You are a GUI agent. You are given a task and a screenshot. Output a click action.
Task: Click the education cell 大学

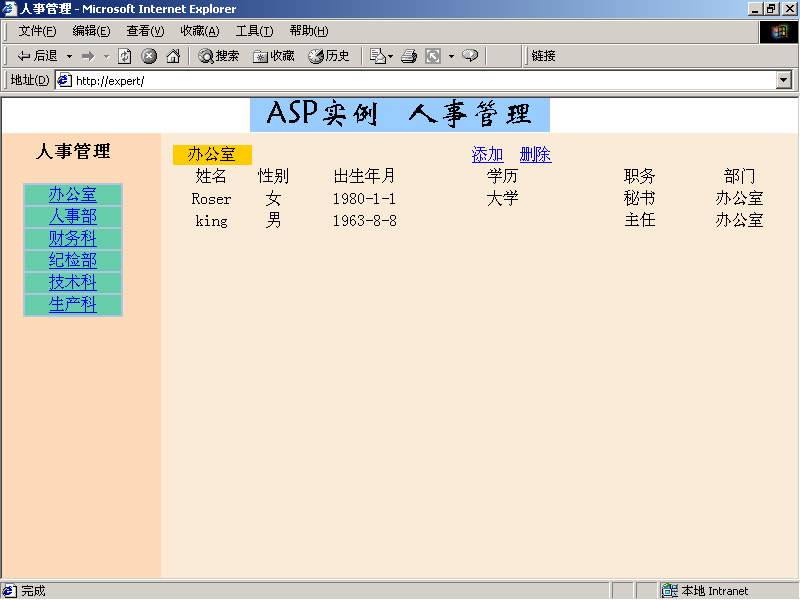pyautogui.click(x=502, y=198)
